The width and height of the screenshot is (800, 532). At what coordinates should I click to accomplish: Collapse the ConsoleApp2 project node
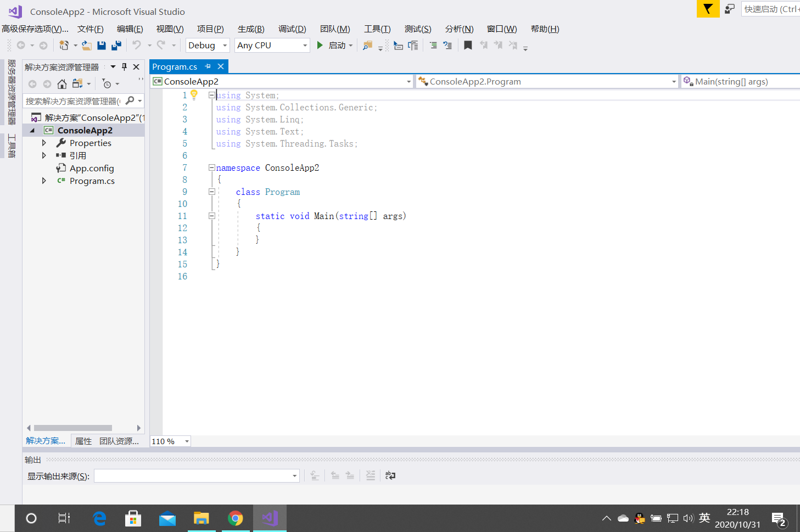tap(32, 130)
